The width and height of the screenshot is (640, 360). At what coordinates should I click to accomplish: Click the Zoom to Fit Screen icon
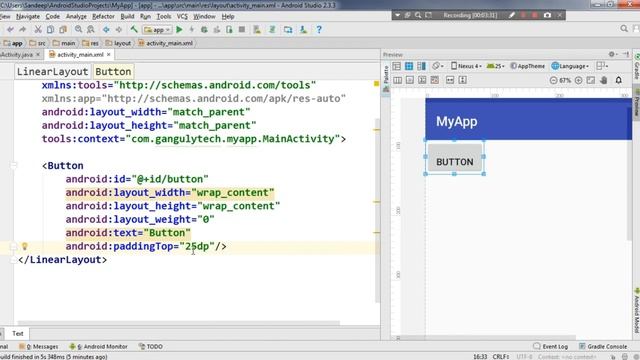pyautogui.click(x=591, y=80)
